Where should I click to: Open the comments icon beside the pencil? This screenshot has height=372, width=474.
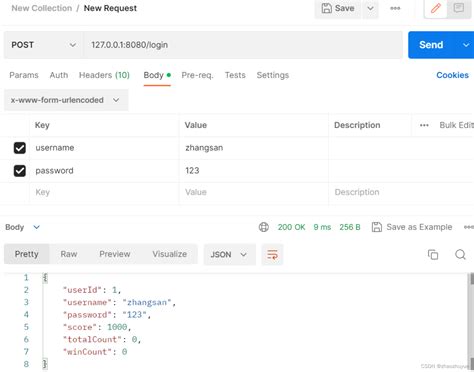click(x=459, y=8)
